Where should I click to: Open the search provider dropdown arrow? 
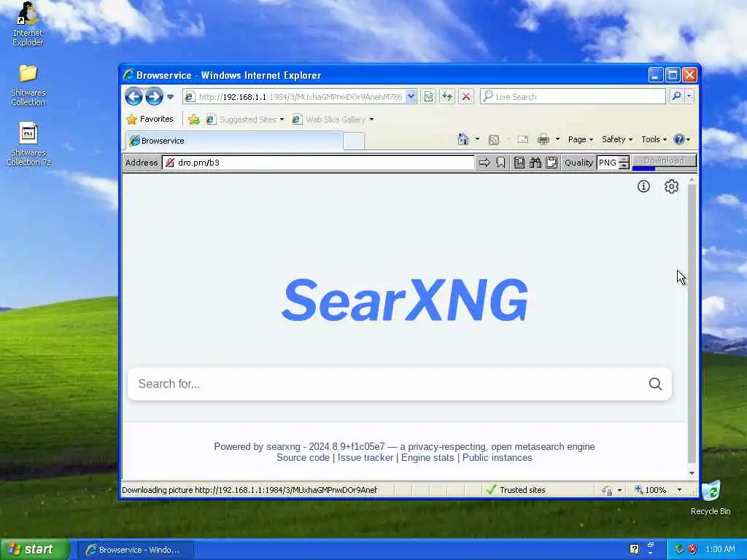[689, 97]
